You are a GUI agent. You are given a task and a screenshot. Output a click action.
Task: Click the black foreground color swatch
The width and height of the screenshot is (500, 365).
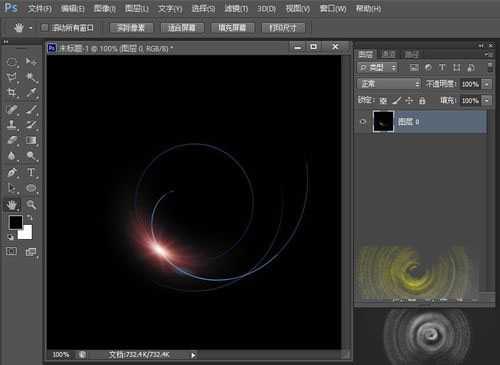pos(16,222)
